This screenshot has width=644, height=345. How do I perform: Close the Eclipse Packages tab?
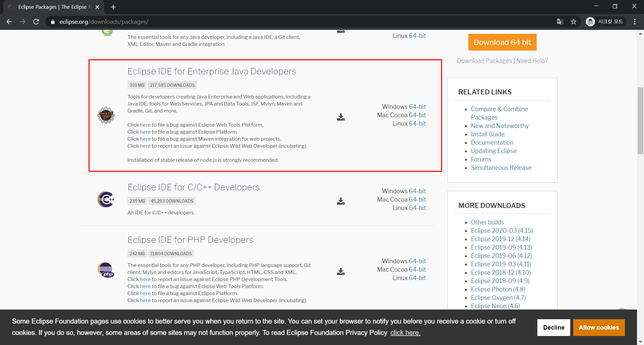tap(97, 7)
